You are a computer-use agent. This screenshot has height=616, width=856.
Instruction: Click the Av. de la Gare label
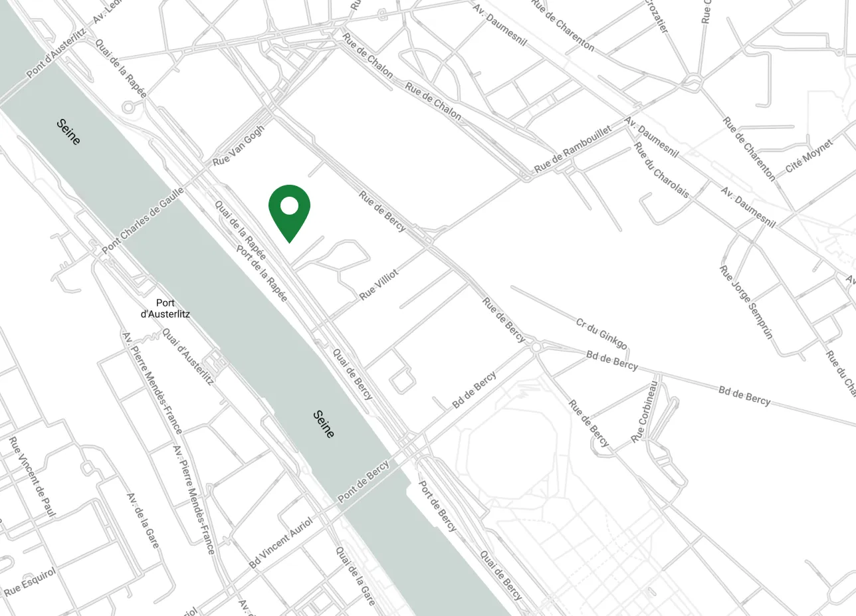pyautogui.click(x=143, y=520)
